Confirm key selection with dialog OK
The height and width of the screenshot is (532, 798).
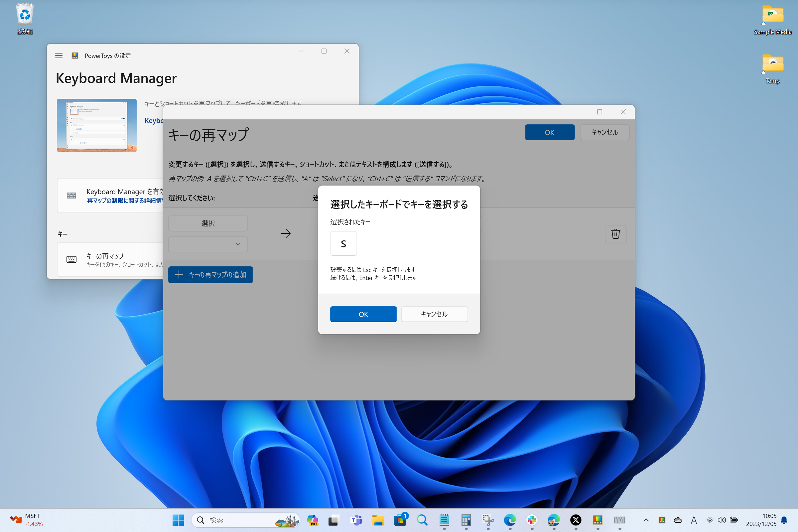(363, 314)
